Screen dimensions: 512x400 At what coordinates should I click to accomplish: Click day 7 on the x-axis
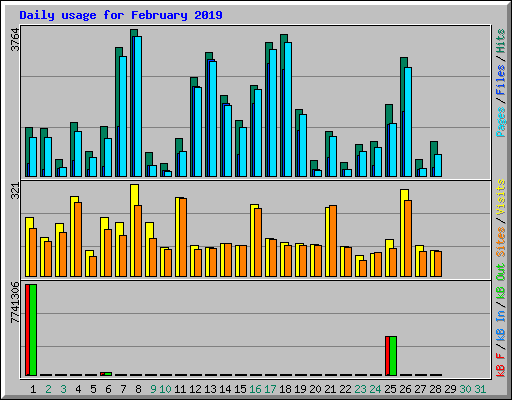(123, 389)
